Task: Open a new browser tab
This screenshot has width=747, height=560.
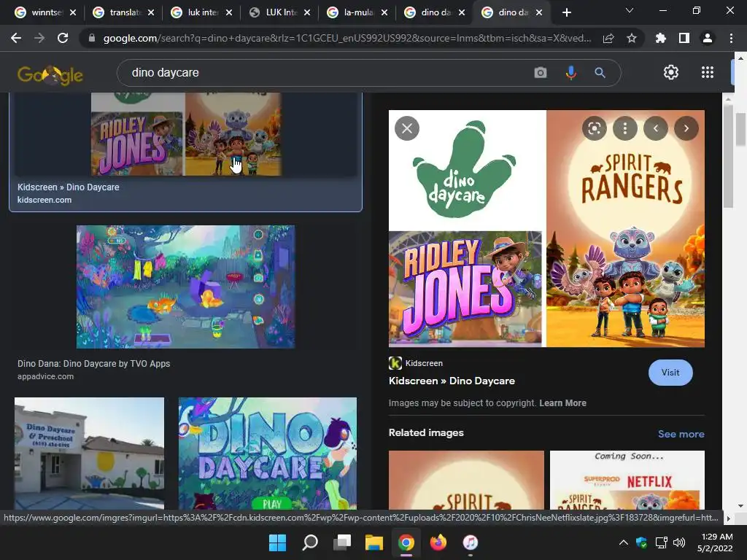Action: 566,12
